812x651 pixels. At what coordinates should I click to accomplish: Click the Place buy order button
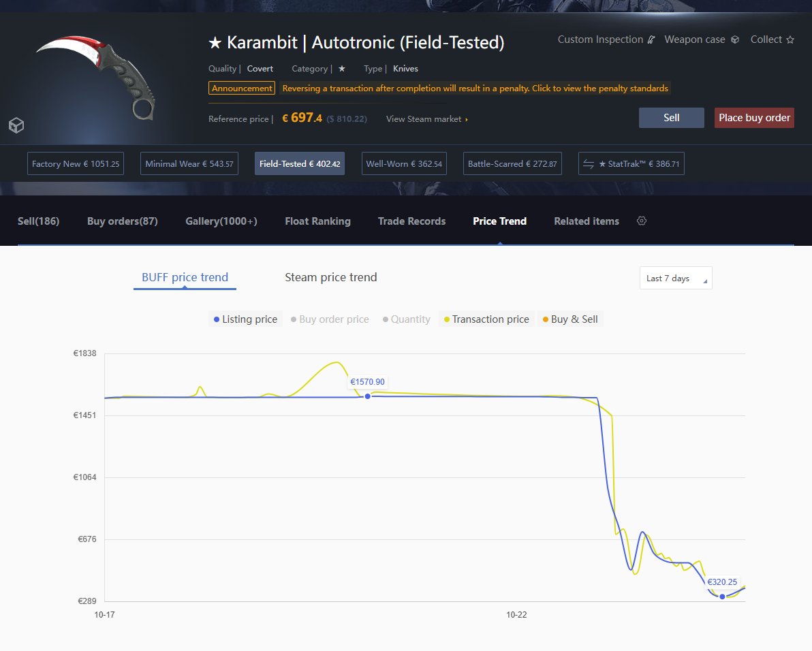(754, 118)
